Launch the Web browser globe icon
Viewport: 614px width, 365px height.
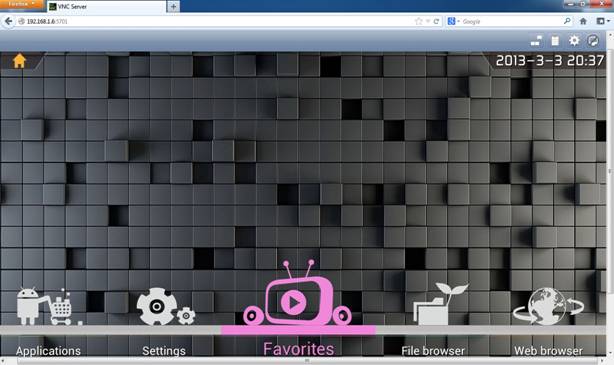pyautogui.click(x=548, y=306)
